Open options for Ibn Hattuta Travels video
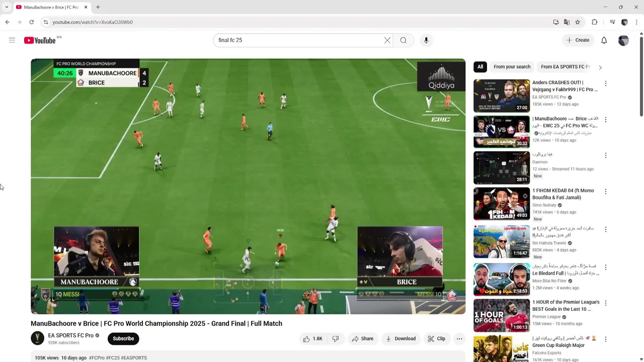This screenshot has width=644, height=362. point(605,229)
